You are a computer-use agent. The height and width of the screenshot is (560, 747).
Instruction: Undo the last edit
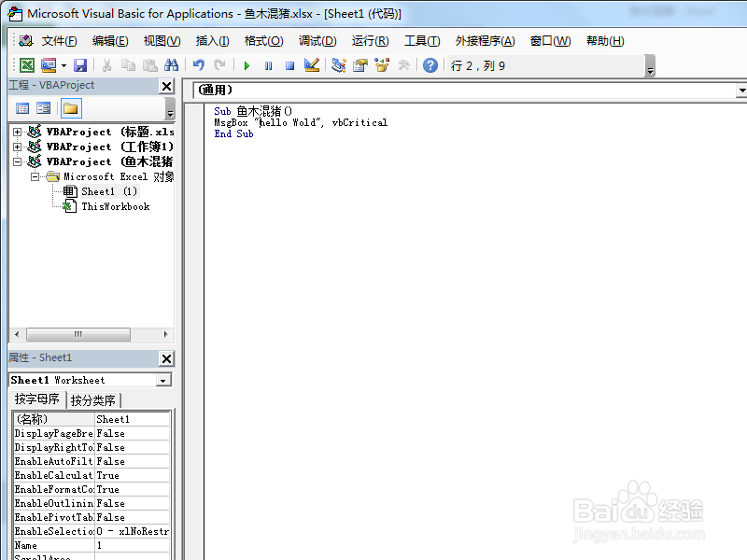pos(198,65)
